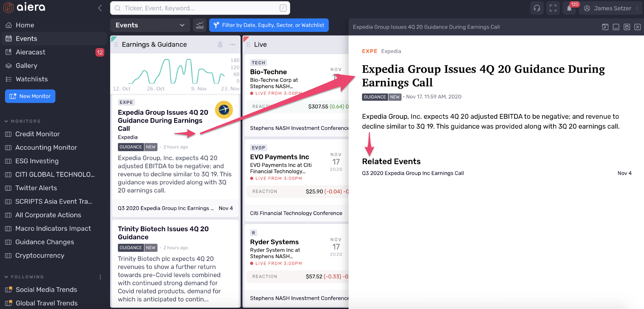Open Watchlists in the sidebar
Screen dimensions: 644x309
tap(54, 79)
